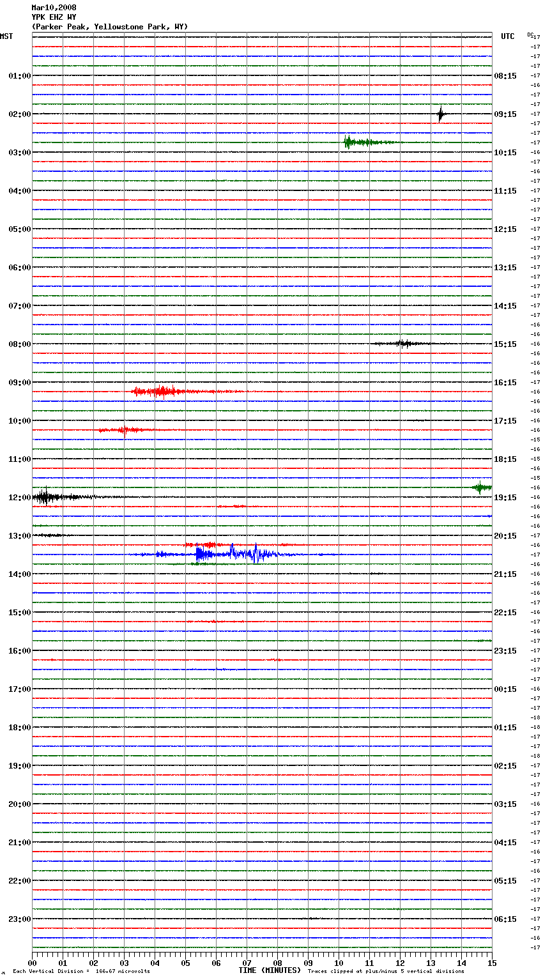Click the station code 'YPK EHZ WY'

pos(54,17)
